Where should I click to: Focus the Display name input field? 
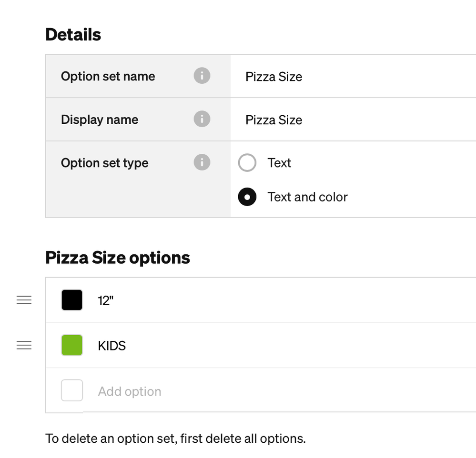(x=353, y=120)
